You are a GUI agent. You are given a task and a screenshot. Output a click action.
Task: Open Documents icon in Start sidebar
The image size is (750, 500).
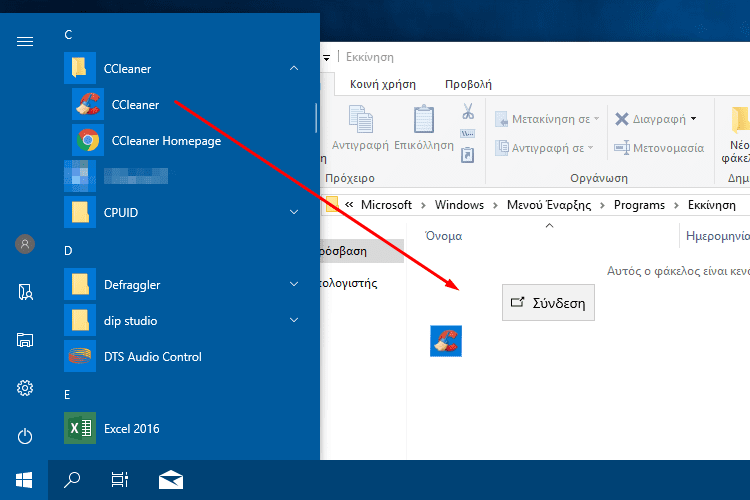click(25, 291)
